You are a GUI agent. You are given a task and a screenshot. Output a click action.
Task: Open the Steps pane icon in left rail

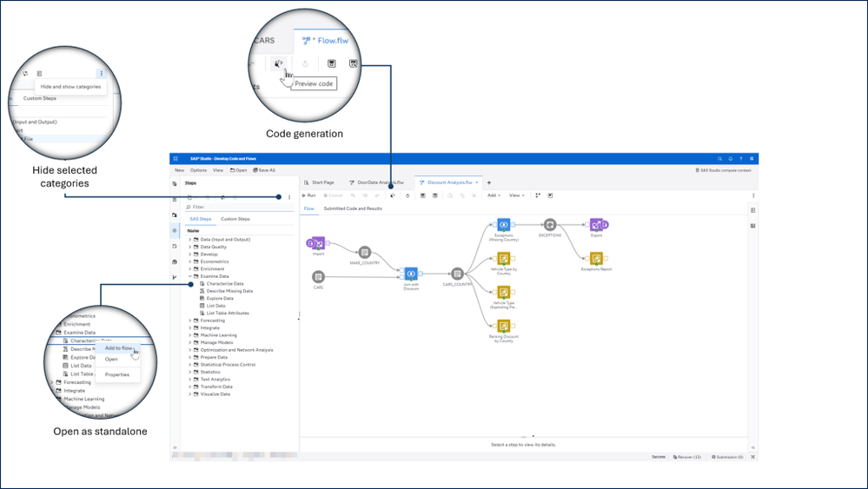click(x=175, y=231)
